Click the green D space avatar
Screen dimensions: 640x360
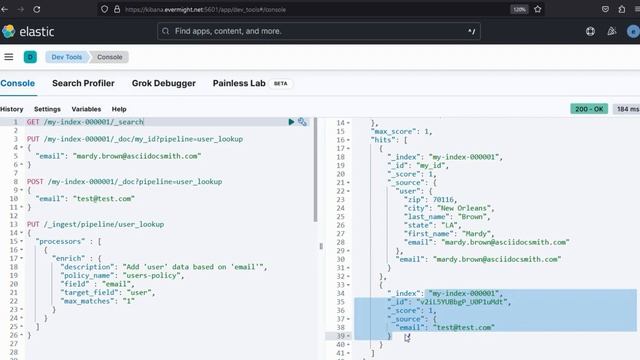[30, 57]
